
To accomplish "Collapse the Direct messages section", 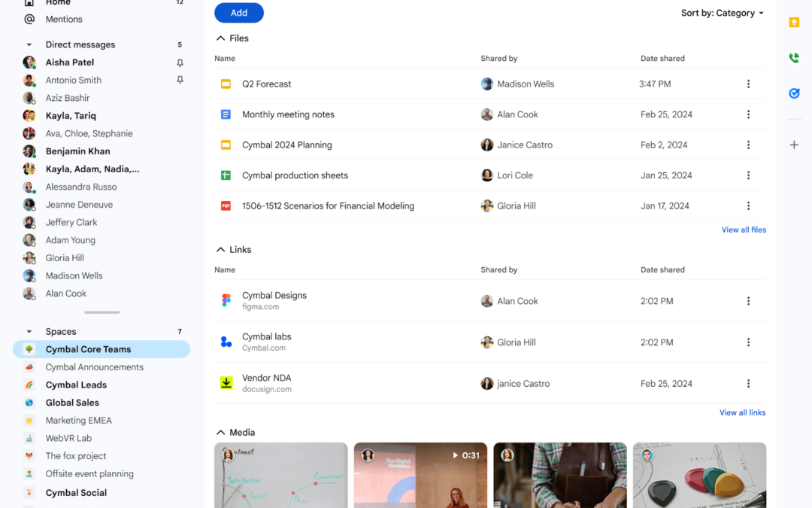I will coord(29,44).
